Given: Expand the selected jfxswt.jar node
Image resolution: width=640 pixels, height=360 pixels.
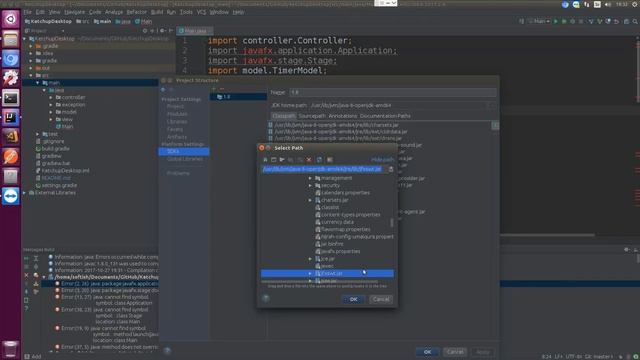Looking at the screenshot, I should 310,273.
